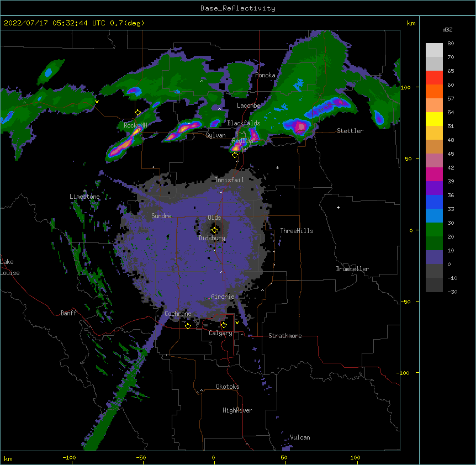Click the white plus marker north of Drumheller
Screen dimensions: 476x465
coord(338,207)
